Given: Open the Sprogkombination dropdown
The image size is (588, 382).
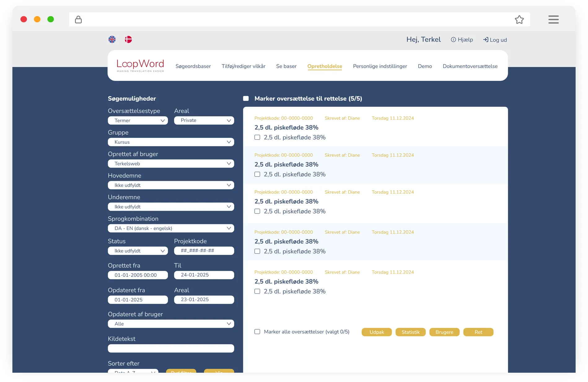Looking at the screenshot, I should pyautogui.click(x=171, y=228).
